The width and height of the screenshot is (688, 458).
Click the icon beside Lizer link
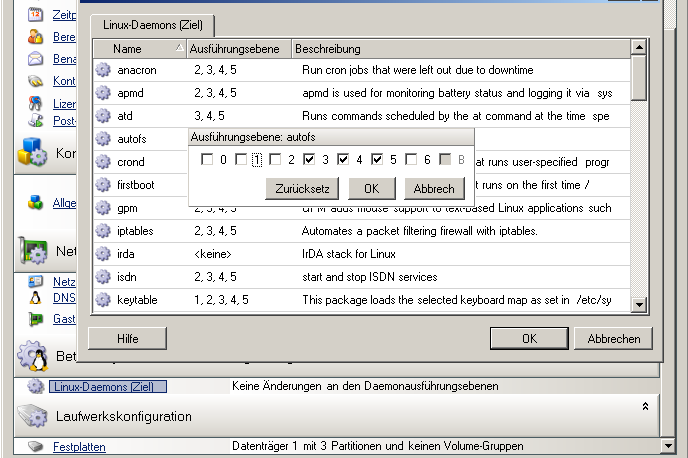click(36, 103)
